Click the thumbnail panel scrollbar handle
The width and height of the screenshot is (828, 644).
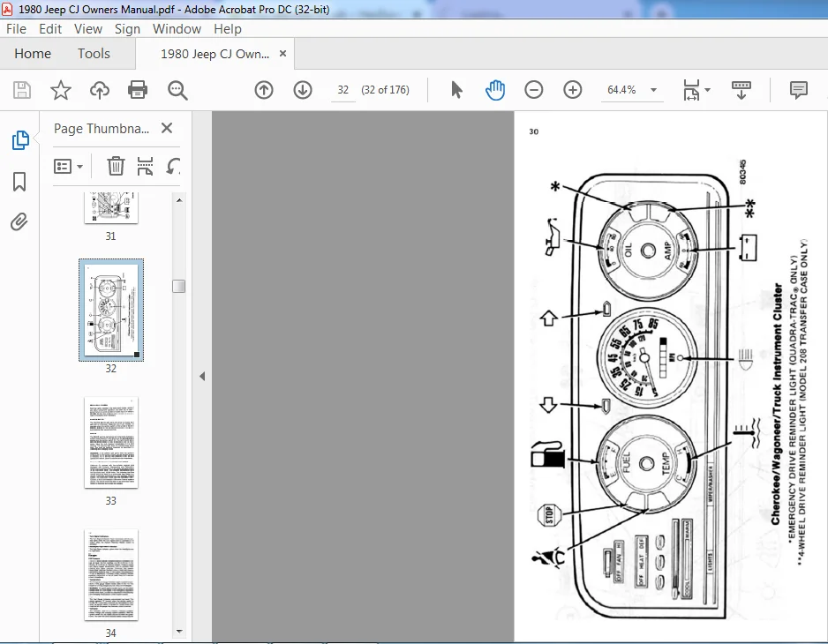179,286
